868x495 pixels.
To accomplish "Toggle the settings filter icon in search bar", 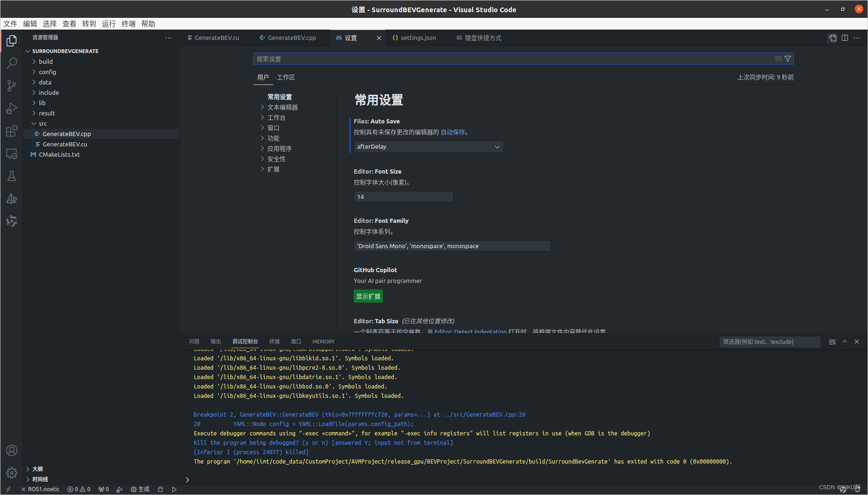I will (787, 59).
